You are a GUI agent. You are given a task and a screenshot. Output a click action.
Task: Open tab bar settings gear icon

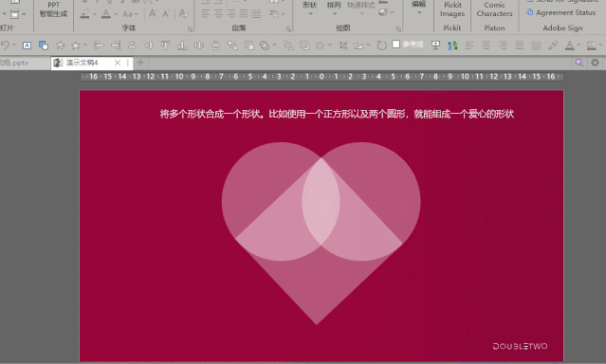596,63
